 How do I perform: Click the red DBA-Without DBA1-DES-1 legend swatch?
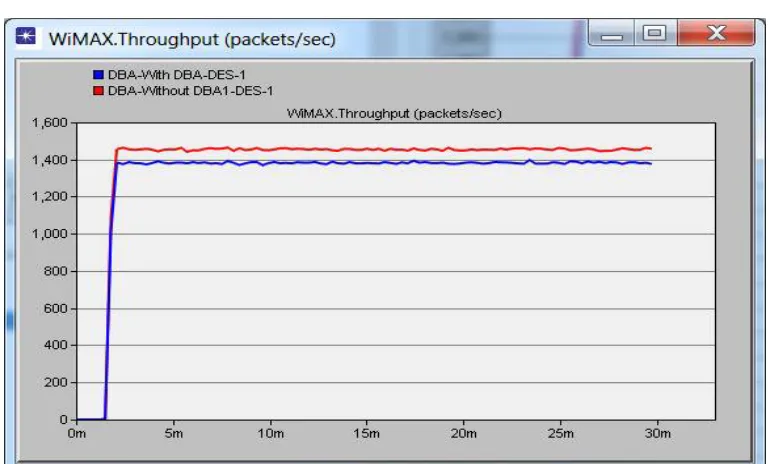coord(98,91)
